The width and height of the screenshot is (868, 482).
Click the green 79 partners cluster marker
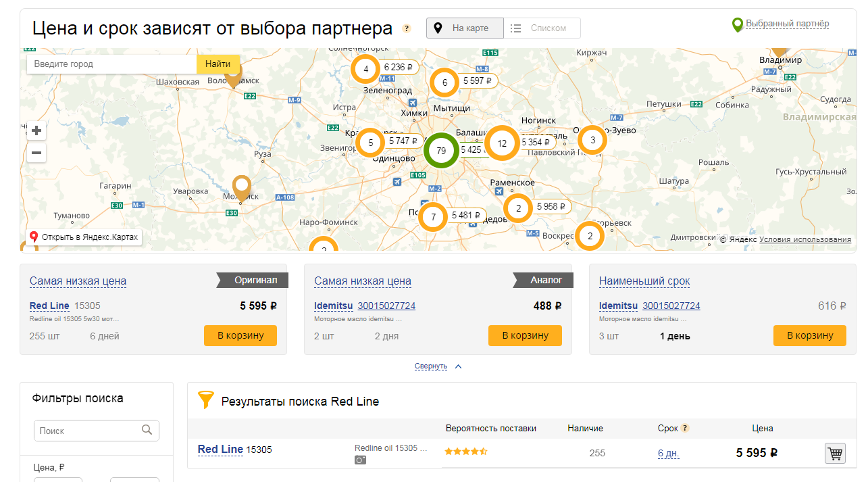pyautogui.click(x=442, y=151)
